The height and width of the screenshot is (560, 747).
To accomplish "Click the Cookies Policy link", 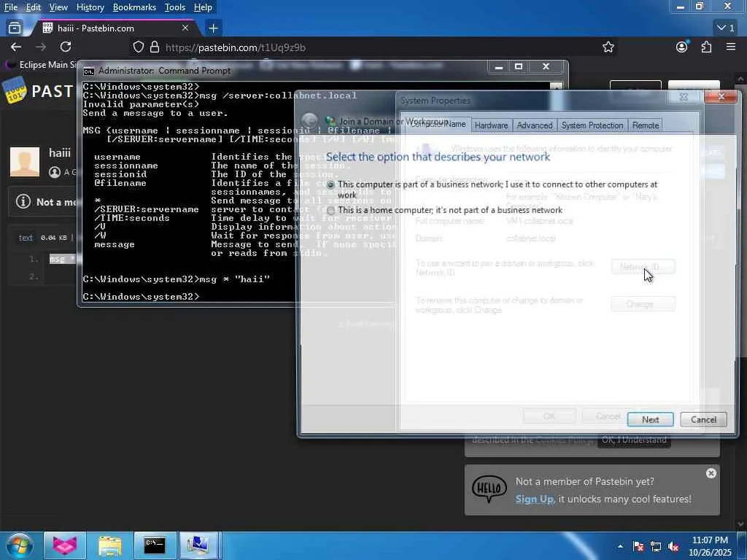I will 564,440.
